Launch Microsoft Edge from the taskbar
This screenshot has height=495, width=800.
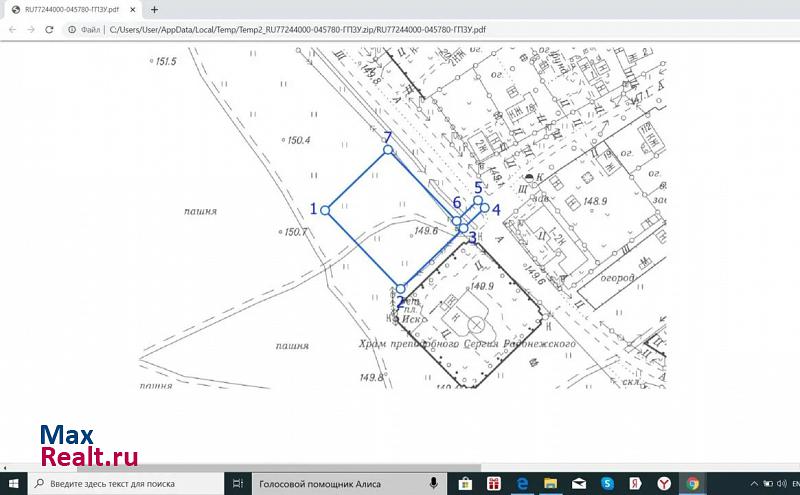click(x=522, y=483)
